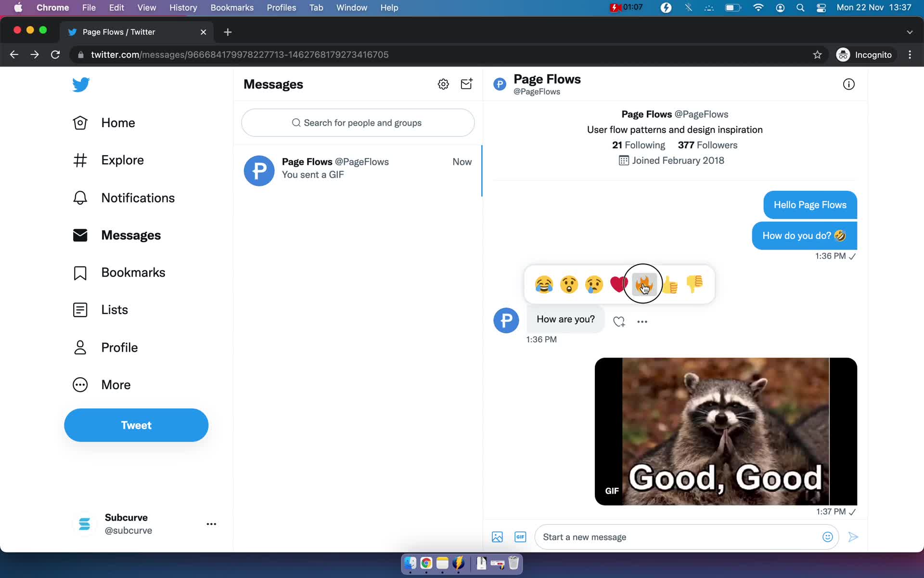Click the send message arrow

(853, 537)
